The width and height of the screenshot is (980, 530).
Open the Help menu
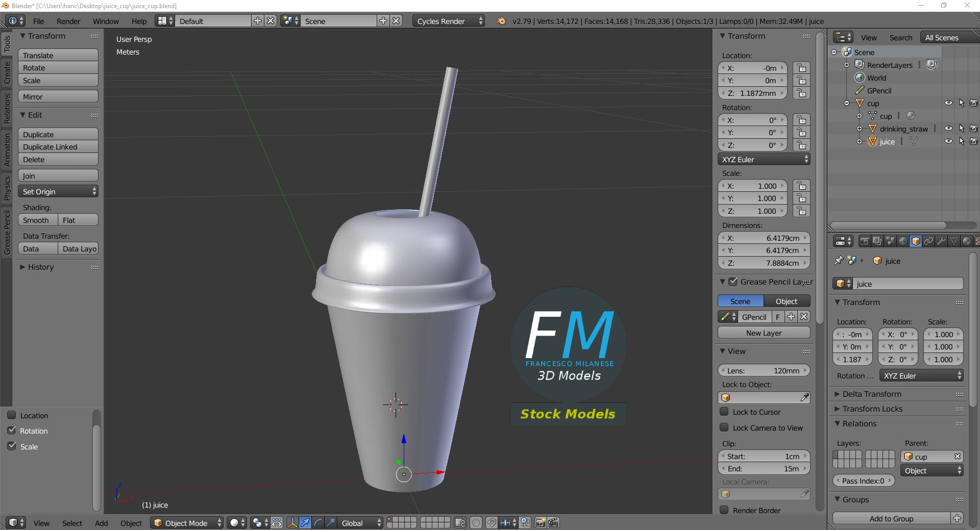pos(139,21)
